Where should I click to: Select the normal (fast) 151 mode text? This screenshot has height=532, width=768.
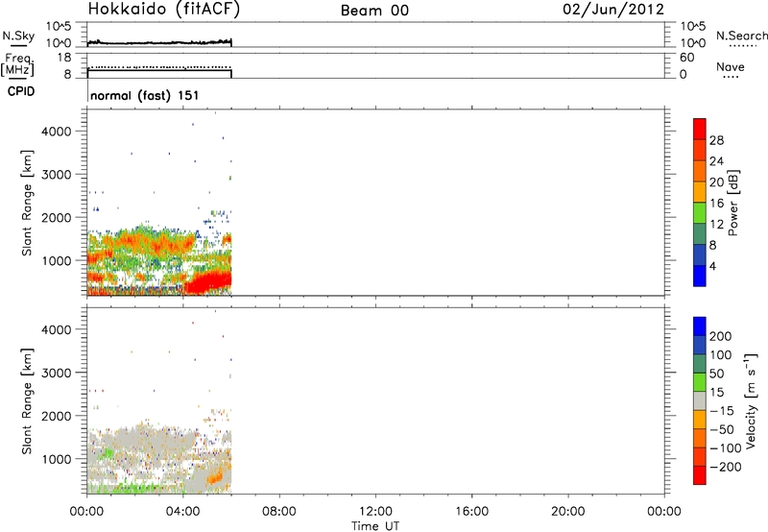[145, 95]
